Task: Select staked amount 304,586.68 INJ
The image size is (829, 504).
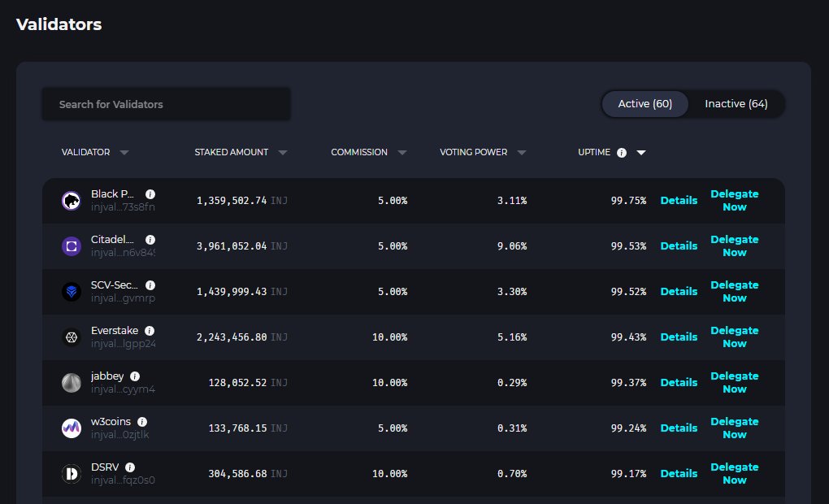Action: coord(248,473)
